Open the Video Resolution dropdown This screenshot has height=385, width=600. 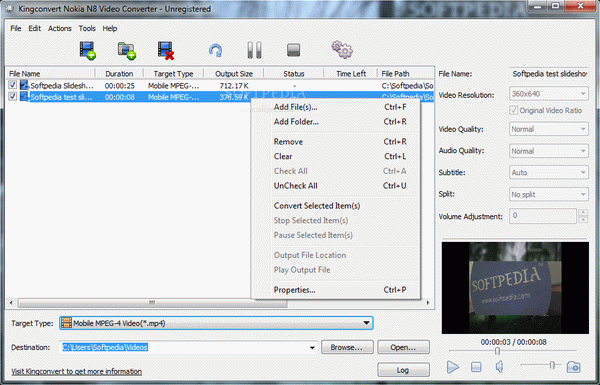[548, 94]
